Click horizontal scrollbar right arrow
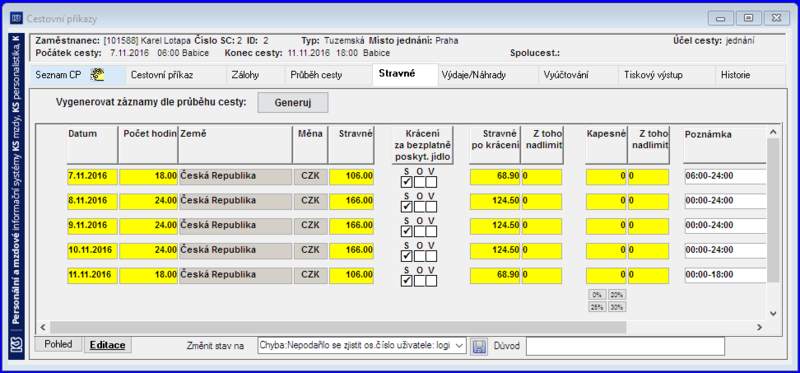 (x=759, y=327)
